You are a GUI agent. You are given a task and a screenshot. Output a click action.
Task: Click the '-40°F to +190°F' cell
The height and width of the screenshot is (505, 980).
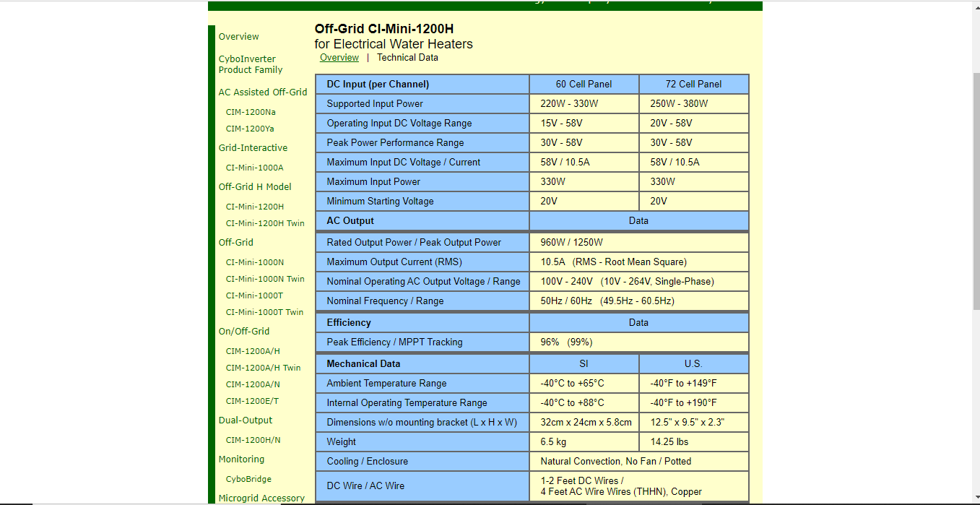coord(694,403)
